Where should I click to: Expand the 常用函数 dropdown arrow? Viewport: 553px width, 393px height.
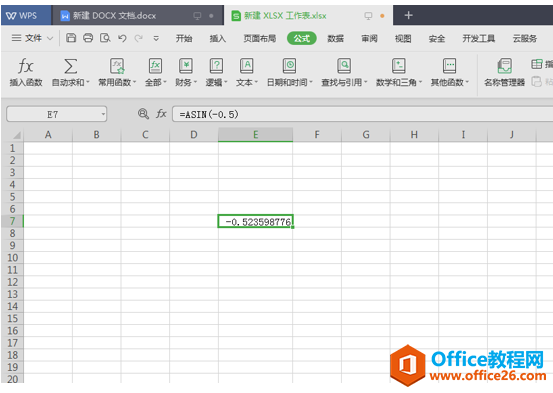pos(134,82)
